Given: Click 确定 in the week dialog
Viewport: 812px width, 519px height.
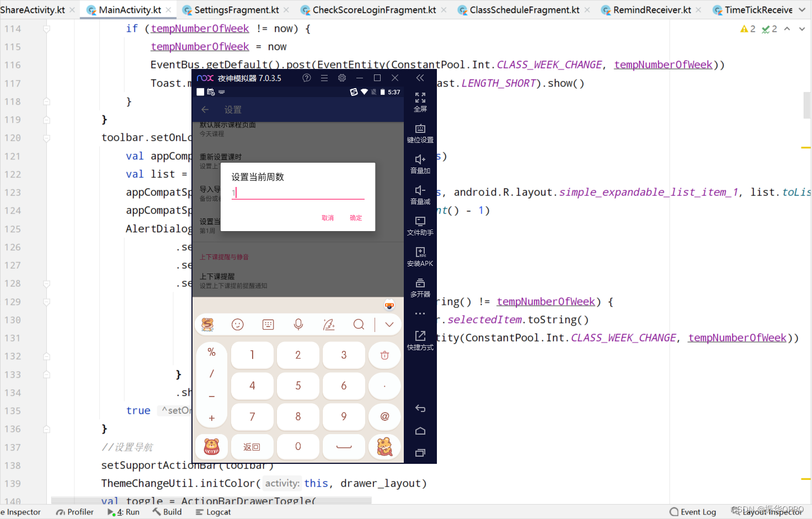Looking at the screenshot, I should point(356,218).
